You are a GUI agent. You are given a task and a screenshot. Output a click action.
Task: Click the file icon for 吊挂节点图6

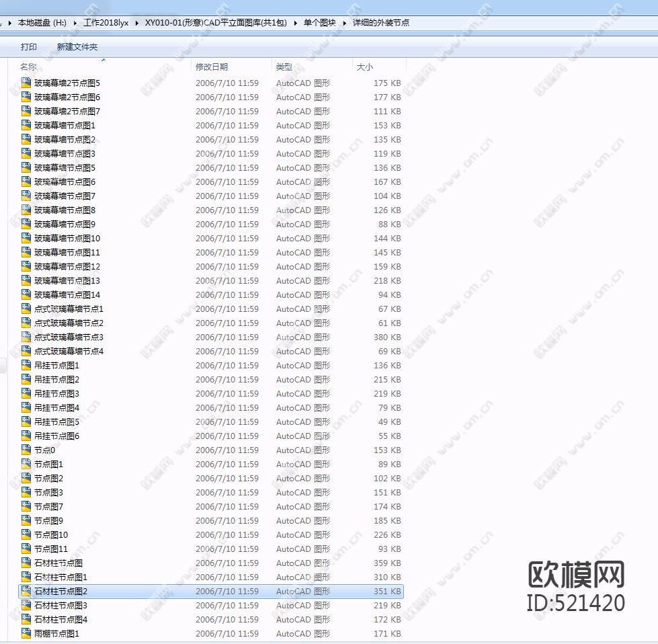(x=26, y=436)
